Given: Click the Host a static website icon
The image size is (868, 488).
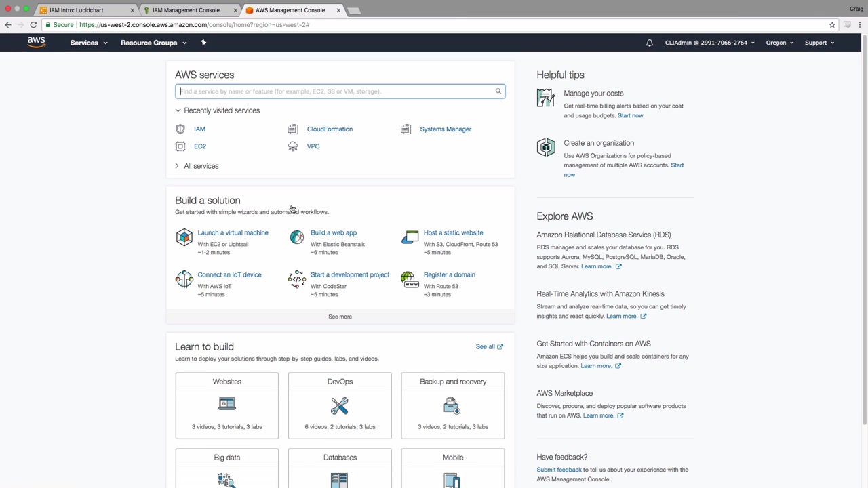Looking at the screenshot, I should [x=410, y=237].
